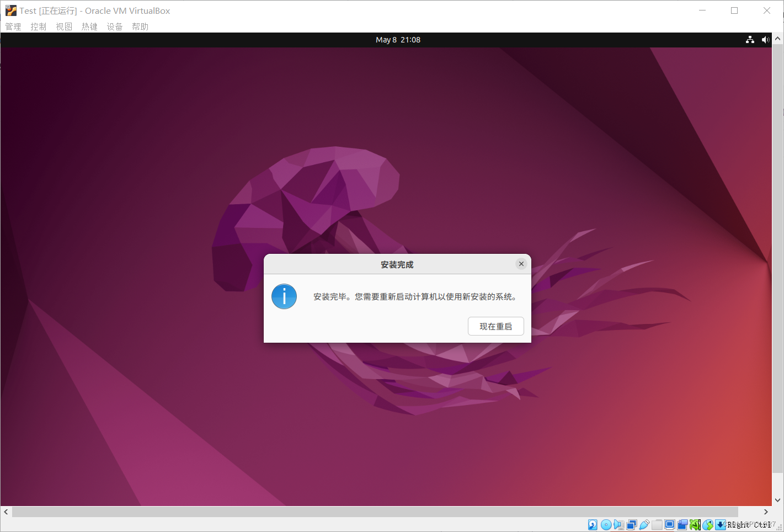Click the optical disc status icon
This screenshot has width=784, height=532.
pyautogui.click(x=606, y=525)
